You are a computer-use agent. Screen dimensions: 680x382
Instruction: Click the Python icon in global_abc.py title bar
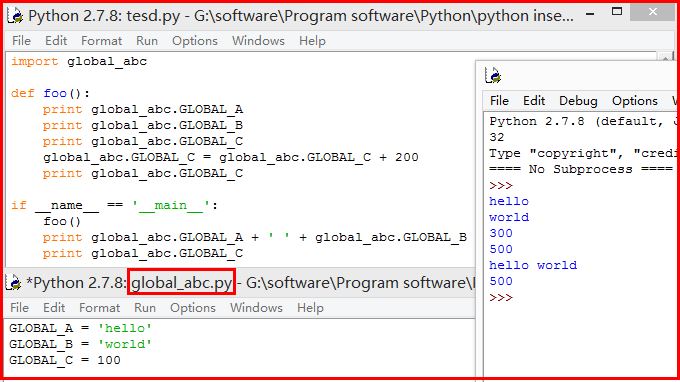[13, 283]
